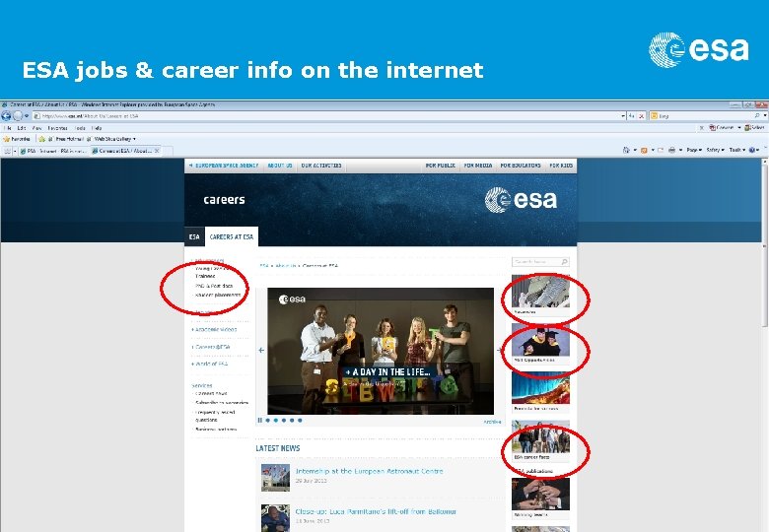
Task: Open the Edit menu
Action: (x=22, y=128)
